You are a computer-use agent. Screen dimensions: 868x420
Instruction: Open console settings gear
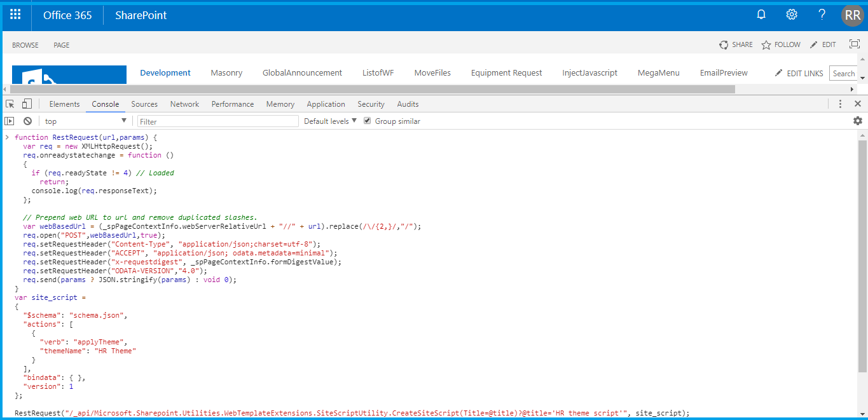tap(858, 121)
